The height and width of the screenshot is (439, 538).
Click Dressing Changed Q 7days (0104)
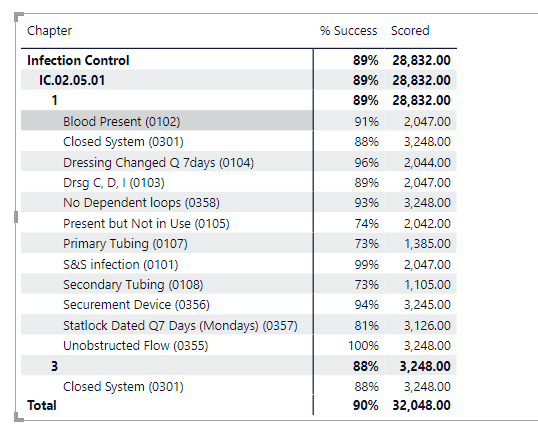coord(158,162)
